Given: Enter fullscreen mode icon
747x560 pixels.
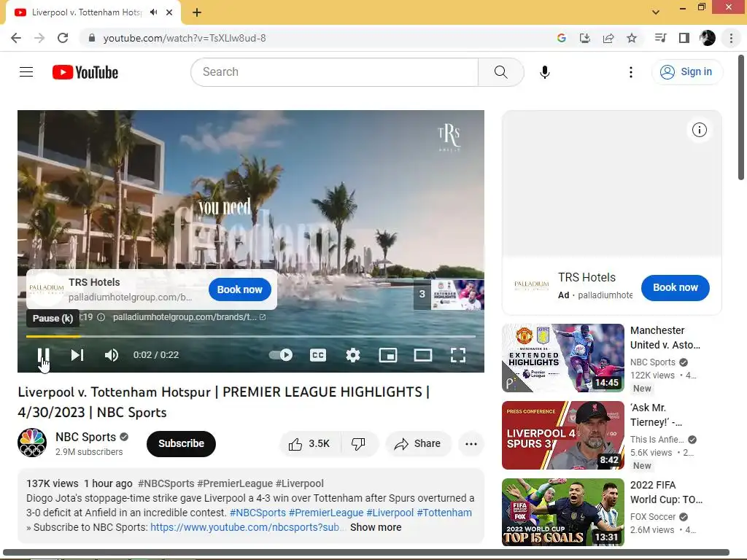Looking at the screenshot, I should pyautogui.click(x=458, y=355).
